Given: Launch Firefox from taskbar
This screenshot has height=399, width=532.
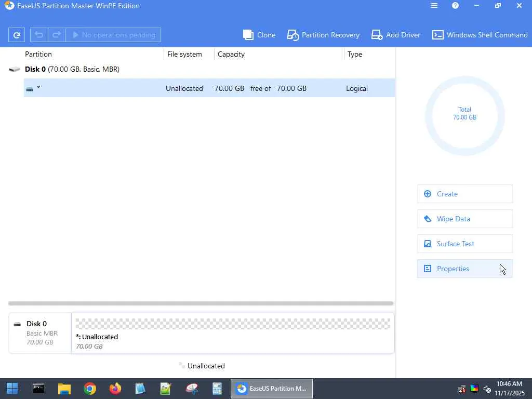Looking at the screenshot, I should [x=115, y=389].
